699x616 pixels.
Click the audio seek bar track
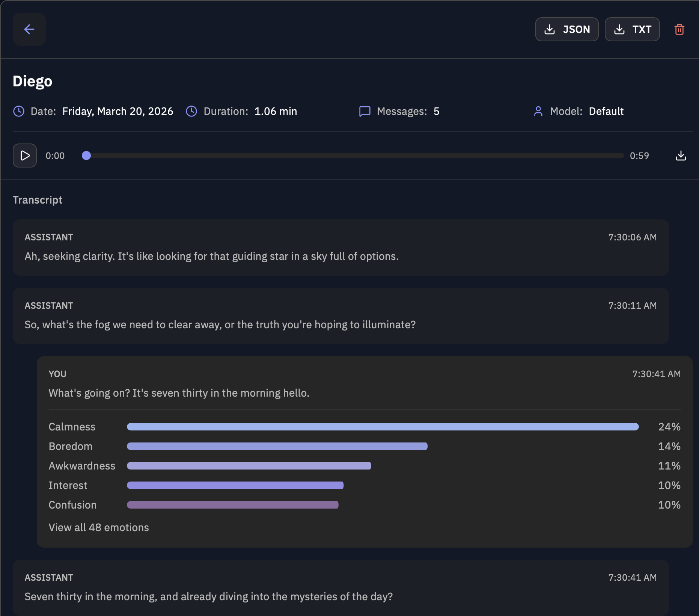[353, 156]
